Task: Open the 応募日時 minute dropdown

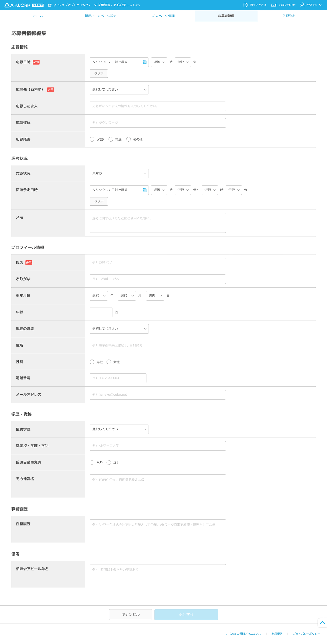Action: (x=183, y=62)
